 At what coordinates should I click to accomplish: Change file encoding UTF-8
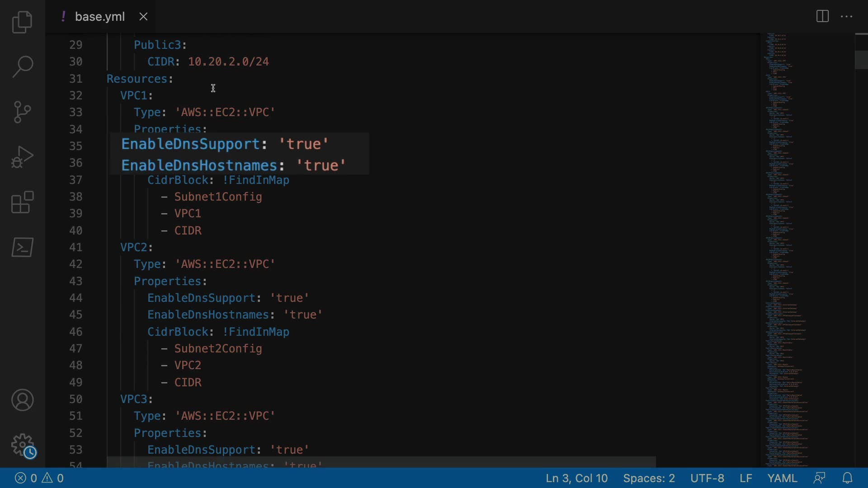pyautogui.click(x=707, y=478)
